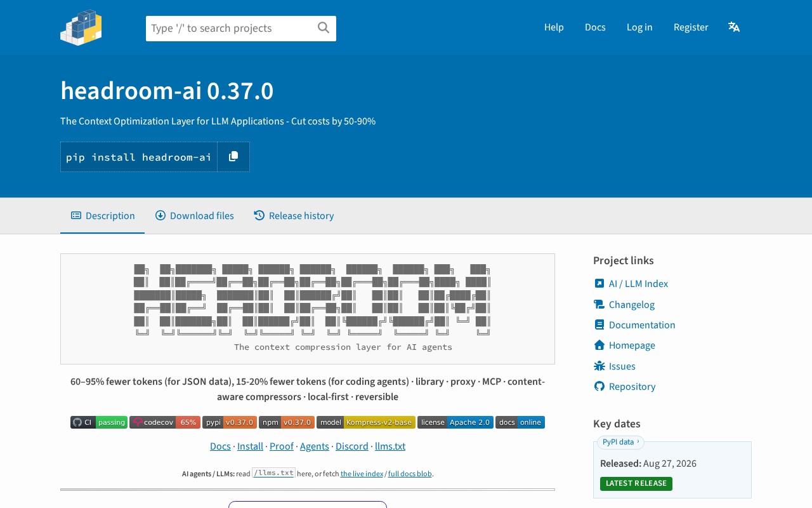Click the 'Key dates' heading
Screen dimensions: 812x508
[617, 424]
